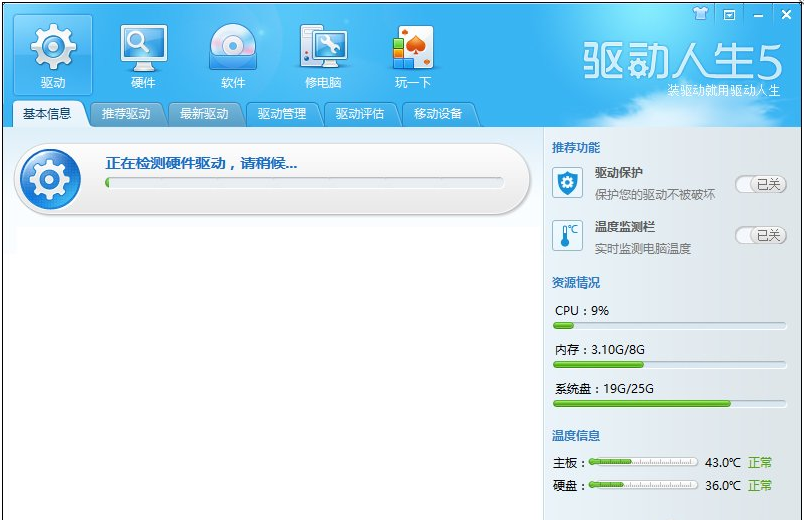Click the 驱动保护 shield icon
This screenshot has height=520, width=804.
tap(567, 183)
